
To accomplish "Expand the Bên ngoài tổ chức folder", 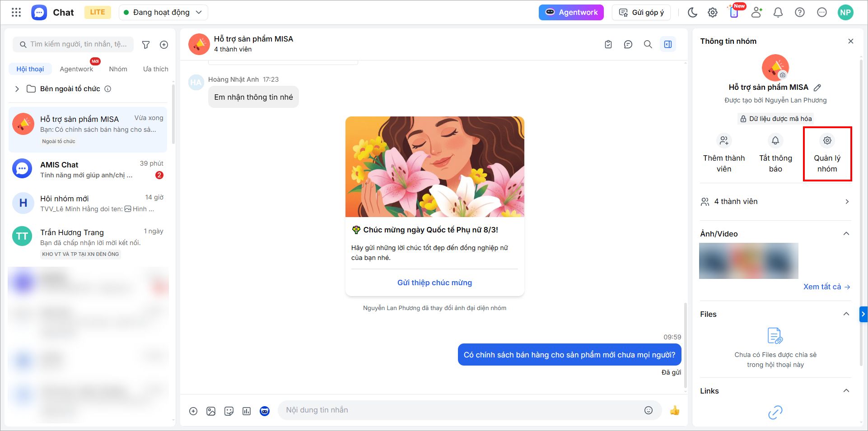I will click(x=17, y=89).
